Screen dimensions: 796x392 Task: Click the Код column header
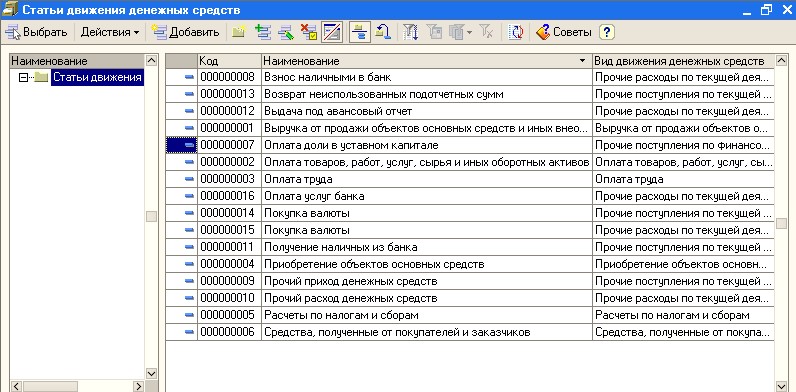click(x=229, y=61)
